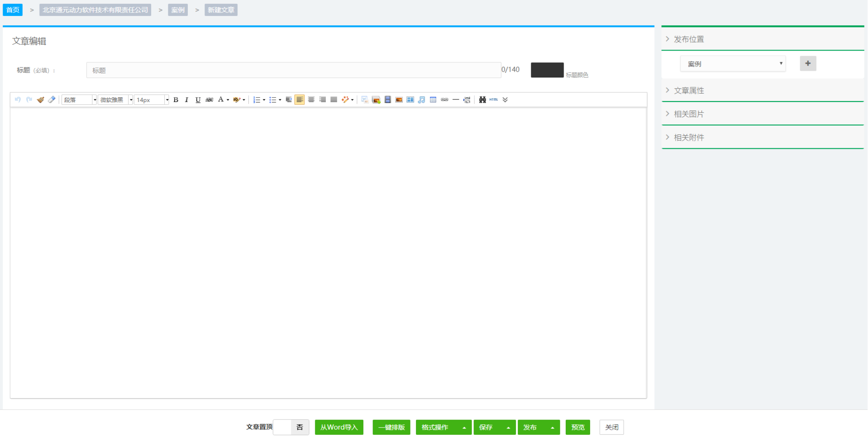Switch to HTML source view
This screenshot has height=439, width=868.
click(x=493, y=100)
